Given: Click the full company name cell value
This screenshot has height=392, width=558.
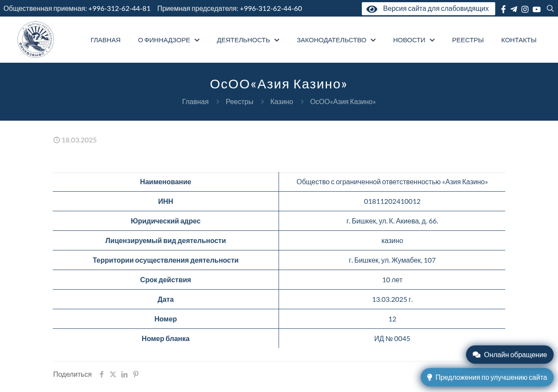Looking at the screenshot, I should pyautogui.click(x=392, y=182).
